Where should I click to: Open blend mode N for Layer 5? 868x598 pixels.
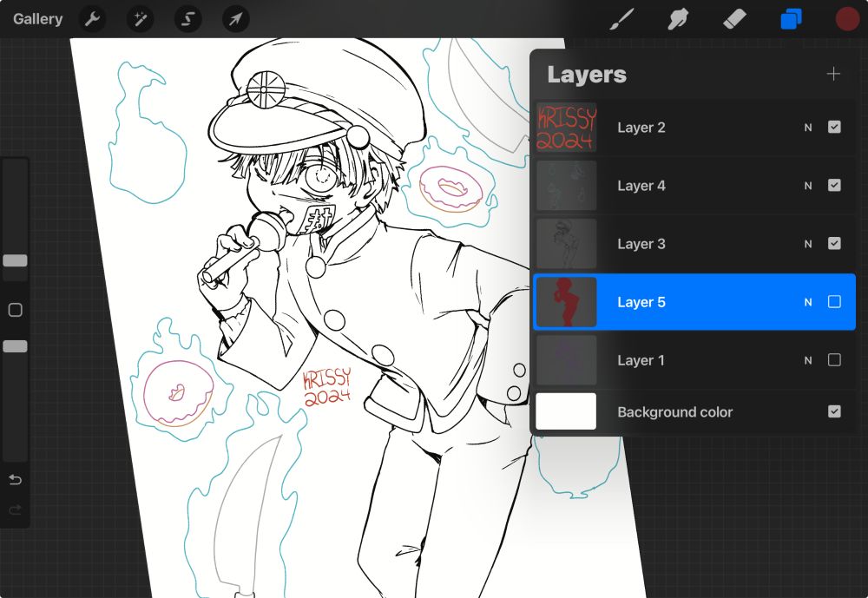click(x=808, y=302)
